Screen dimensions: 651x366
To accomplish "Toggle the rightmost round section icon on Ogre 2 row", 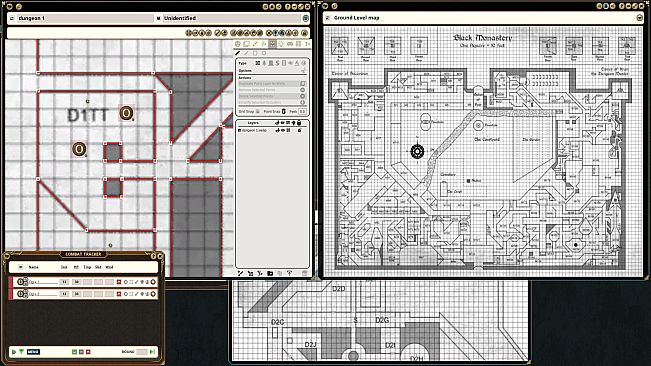I will [x=153, y=294].
